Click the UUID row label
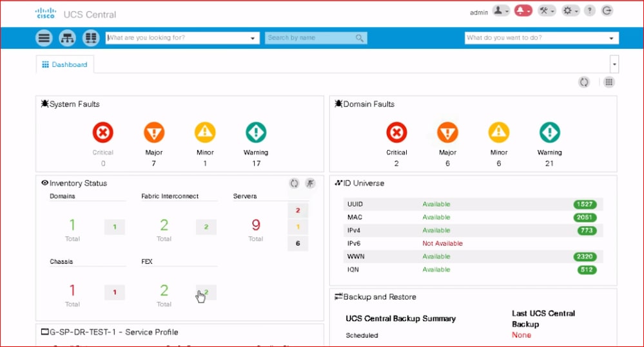The width and height of the screenshot is (644, 347). click(x=355, y=204)
